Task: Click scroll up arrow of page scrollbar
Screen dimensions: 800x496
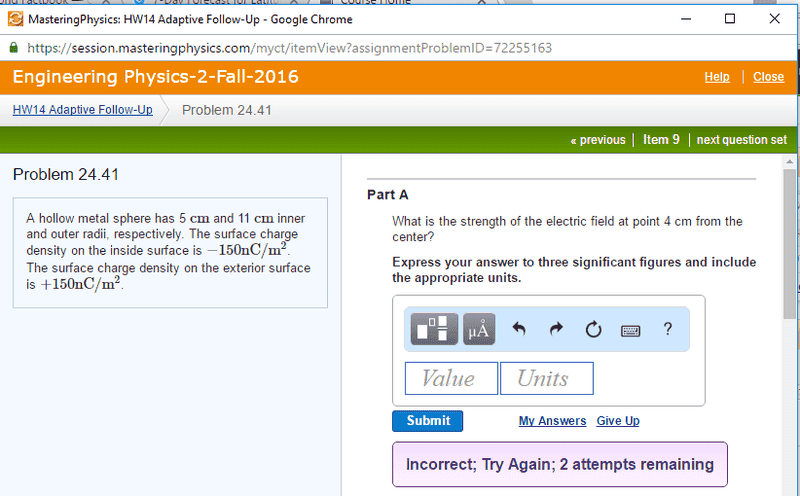Action: click(789, 161)
